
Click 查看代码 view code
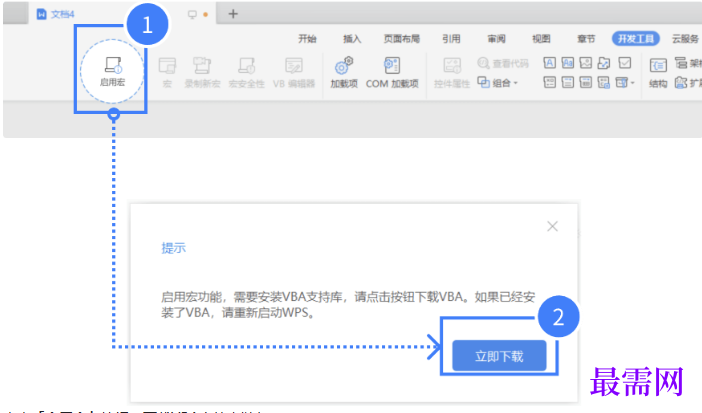pos(503,63)
